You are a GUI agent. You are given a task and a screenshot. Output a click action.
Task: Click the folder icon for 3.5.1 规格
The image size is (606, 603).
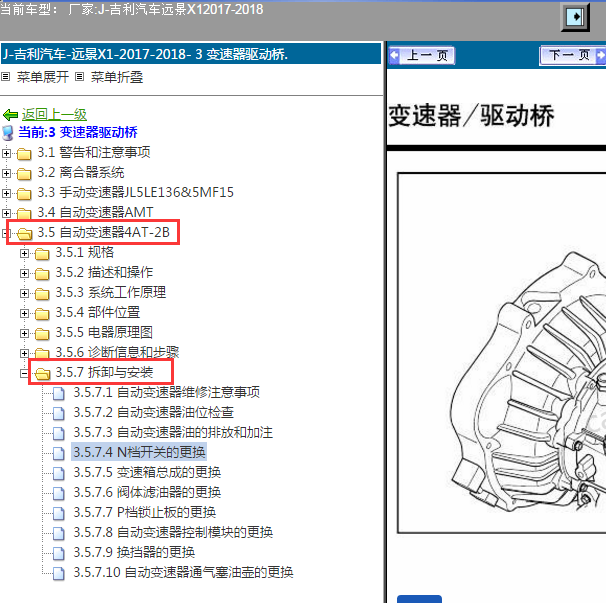[42, 254]
